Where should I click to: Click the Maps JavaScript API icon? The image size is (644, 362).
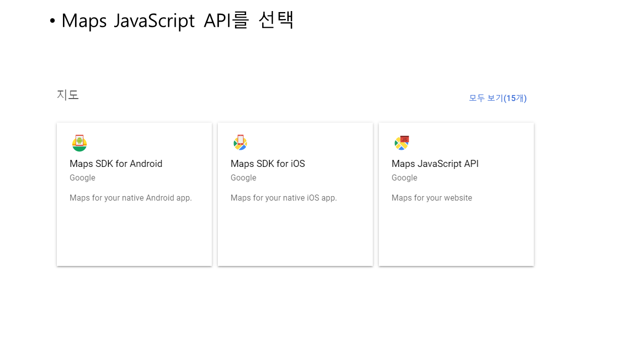[401, 143]
